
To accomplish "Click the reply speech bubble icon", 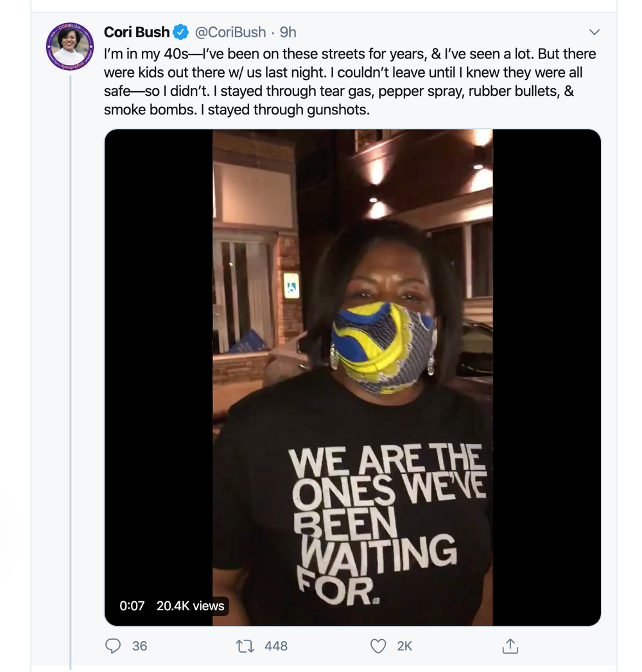I will tap(113, 646).
